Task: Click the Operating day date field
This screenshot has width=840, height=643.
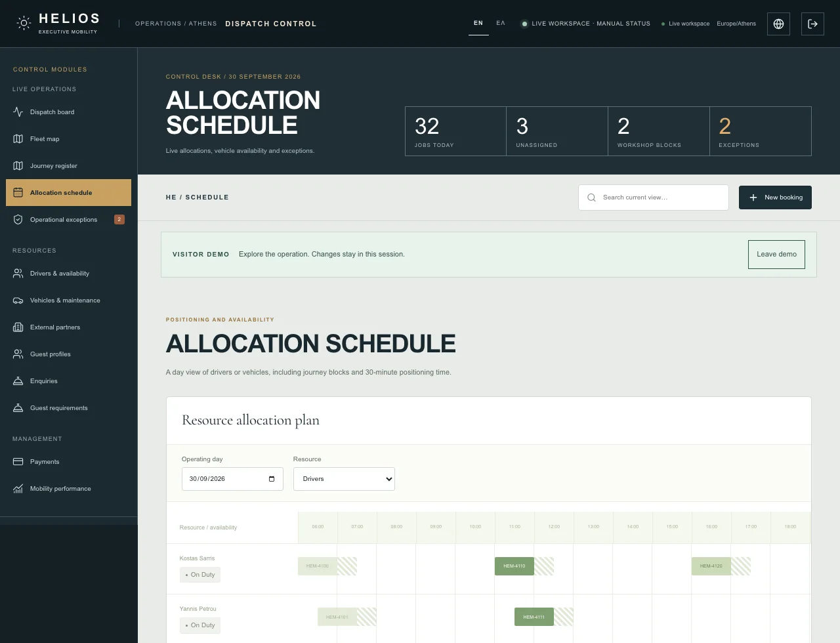Action: [232, 479]
